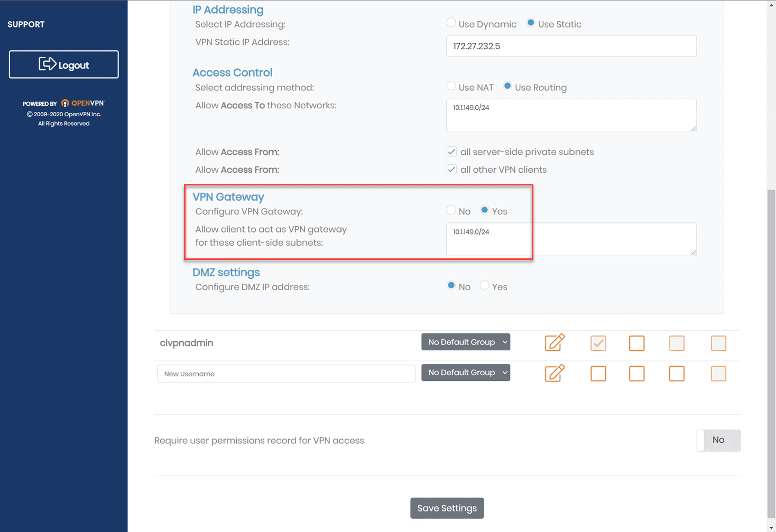776x532 pixels.
Task: Select the Use NAT addressing method
Action: [x=451, y=86]
